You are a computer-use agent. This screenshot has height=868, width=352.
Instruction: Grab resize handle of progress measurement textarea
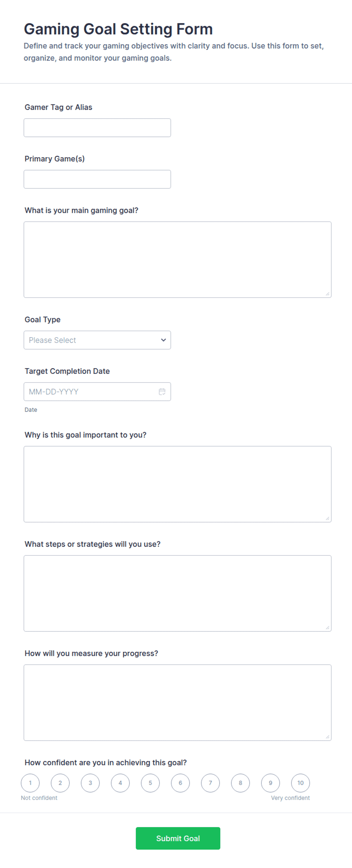tap(327, 736)
